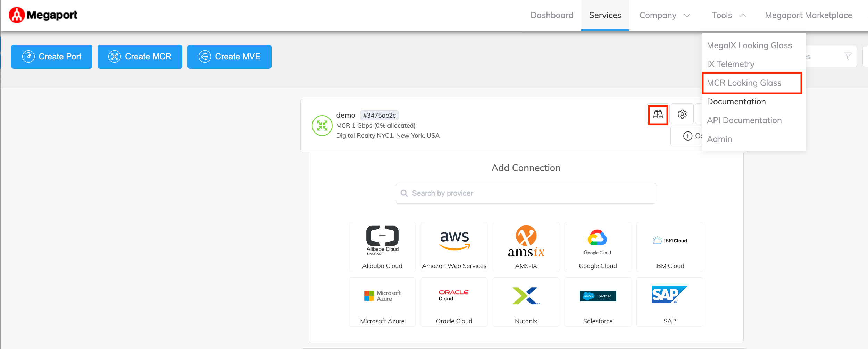Expand the Company dropdown menu
The image size is (868, 349).
665,15
